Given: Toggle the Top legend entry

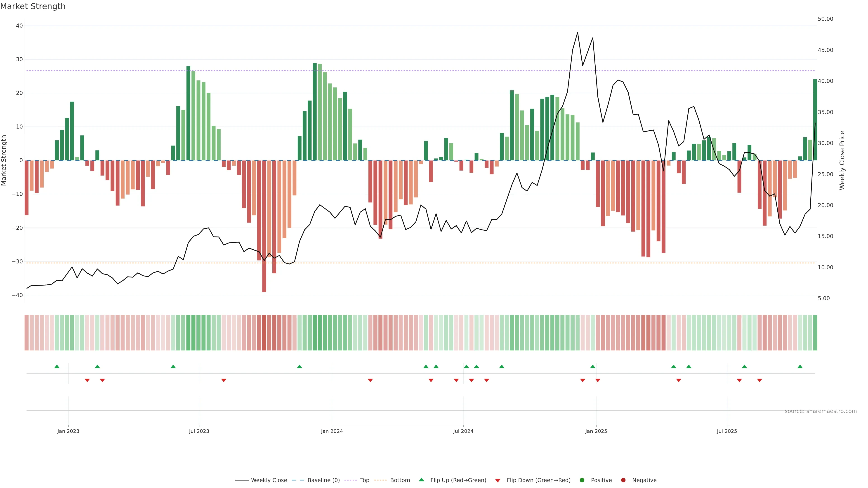Looking at the screenshot, I should click(365, 480).
